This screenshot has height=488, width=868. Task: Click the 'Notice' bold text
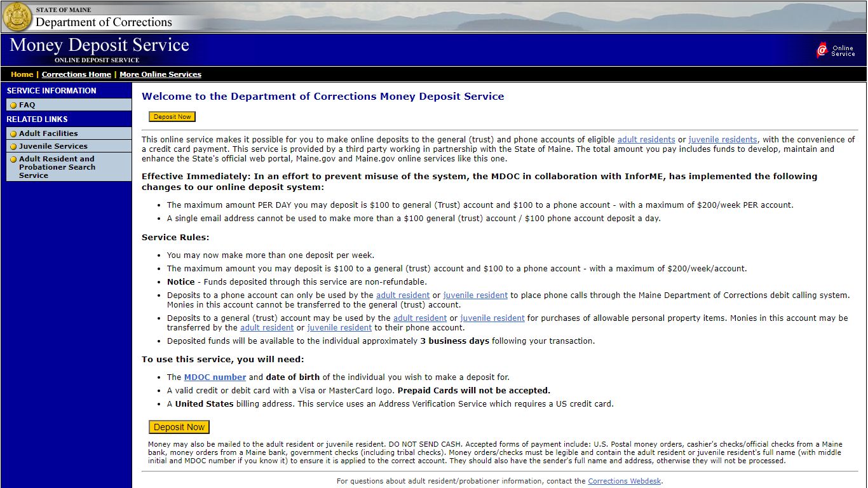pos(181,282)
